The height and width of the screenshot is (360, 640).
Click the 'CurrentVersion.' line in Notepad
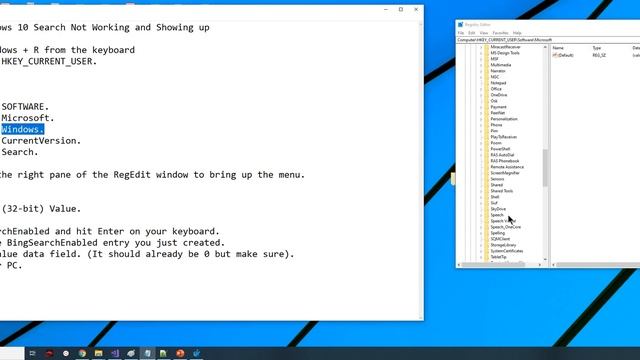pos(41,141)
